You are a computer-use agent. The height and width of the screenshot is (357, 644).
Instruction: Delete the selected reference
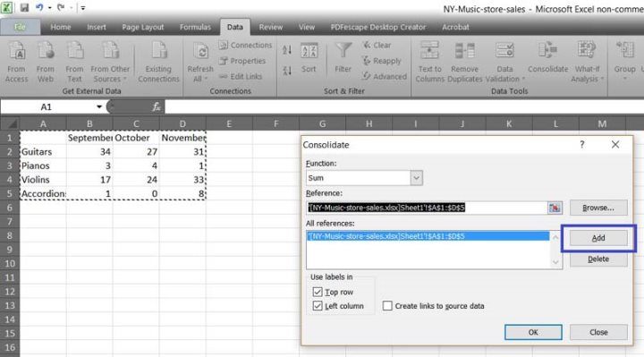(x=598, y=259)
